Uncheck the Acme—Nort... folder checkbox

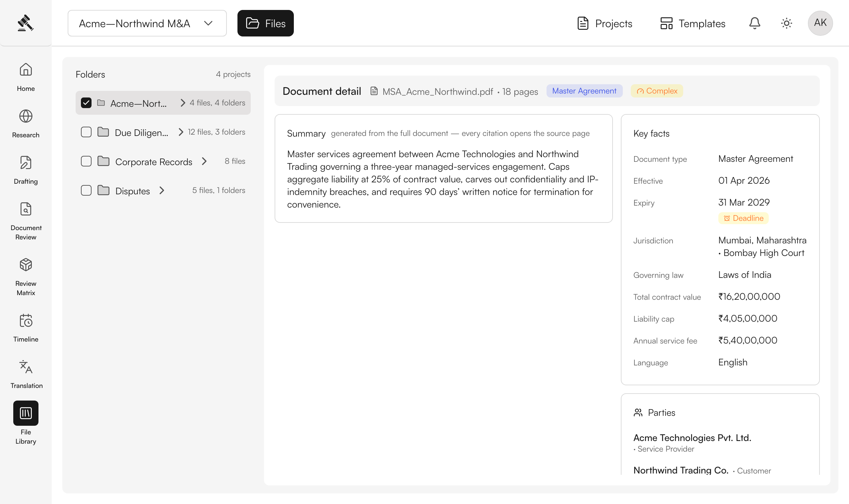[x=86, y=102]
